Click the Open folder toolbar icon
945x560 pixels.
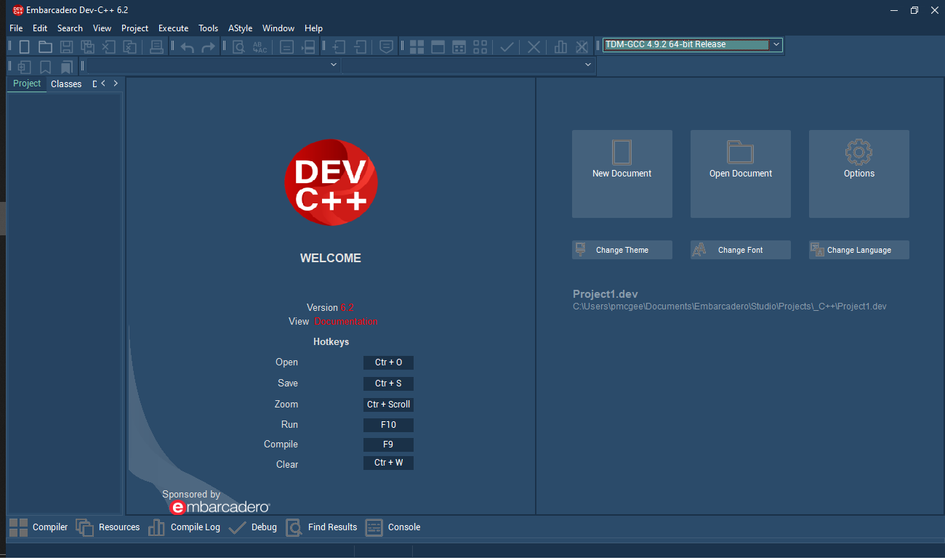45,47
